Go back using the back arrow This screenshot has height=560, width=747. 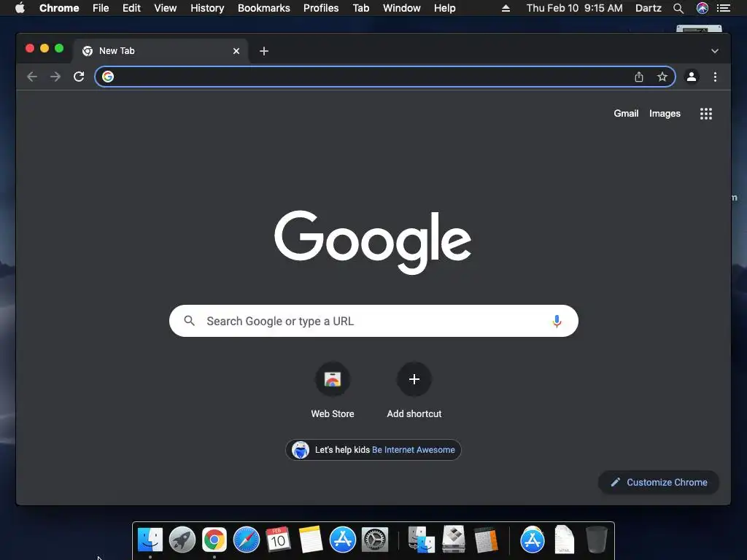[32, 77]
